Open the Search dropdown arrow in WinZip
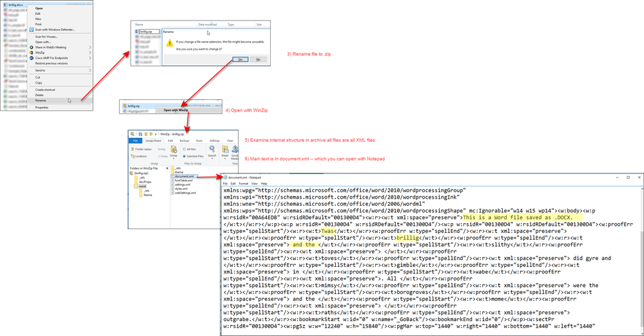 tap(212, 159)
